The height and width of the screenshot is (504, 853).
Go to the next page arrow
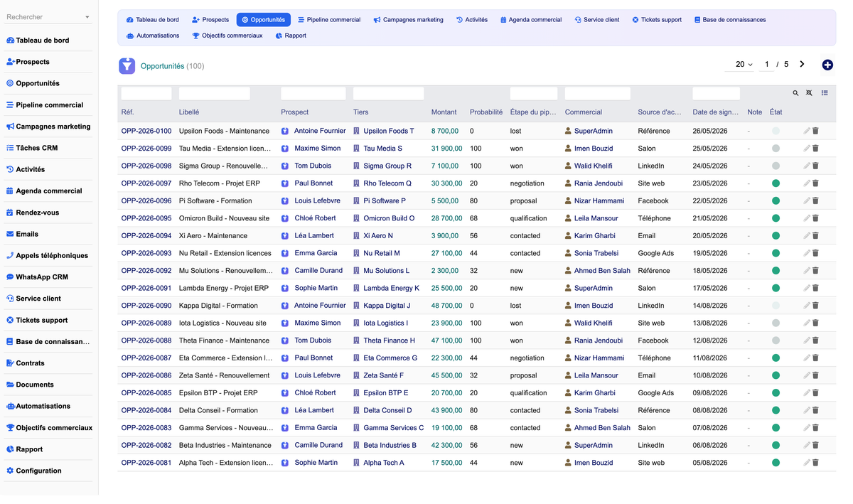click(802, 64)
